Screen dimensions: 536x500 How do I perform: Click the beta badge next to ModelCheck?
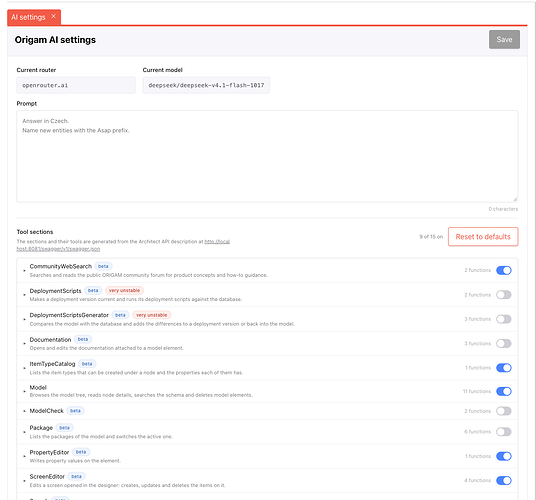76,411
